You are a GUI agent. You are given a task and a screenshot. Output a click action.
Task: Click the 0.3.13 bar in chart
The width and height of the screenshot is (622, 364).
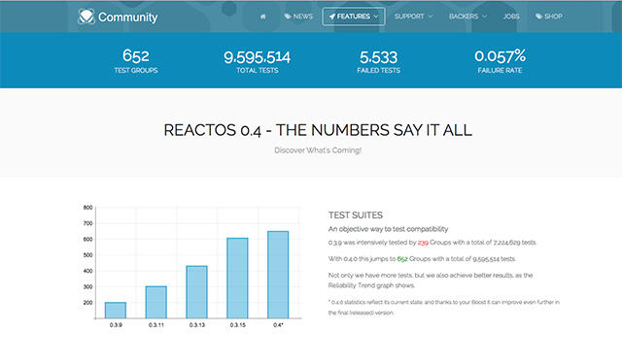196,292
